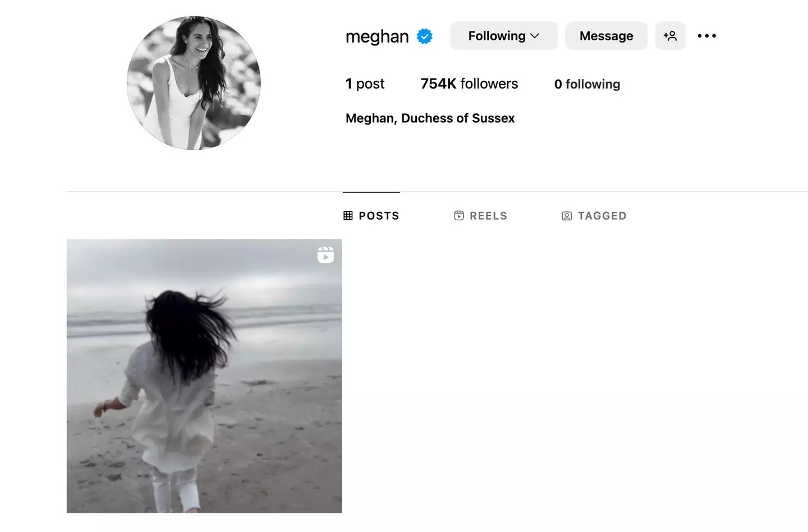The width and height of the screenshot is (808, 532).
Task: Click the grid icon beside POSTS
Action: [348, 216]
